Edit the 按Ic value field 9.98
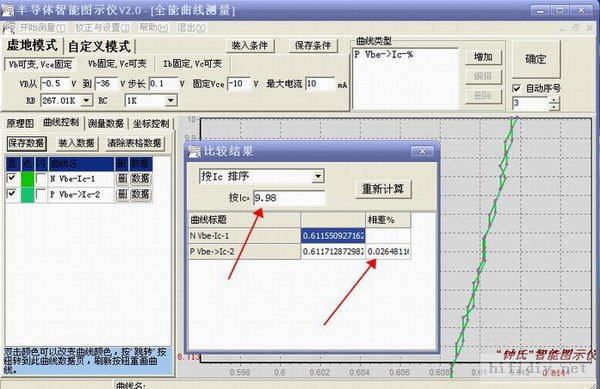 (289, 198)
